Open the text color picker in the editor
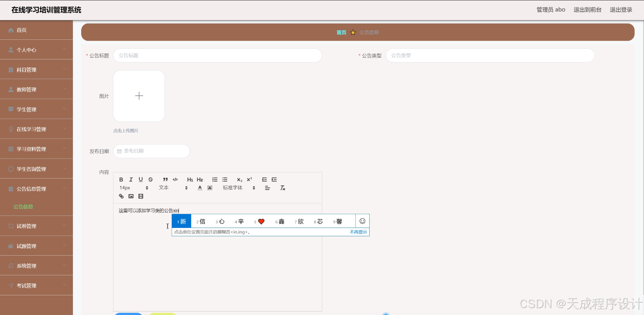Viewport: 644px width, 315px height. [200, 188]
